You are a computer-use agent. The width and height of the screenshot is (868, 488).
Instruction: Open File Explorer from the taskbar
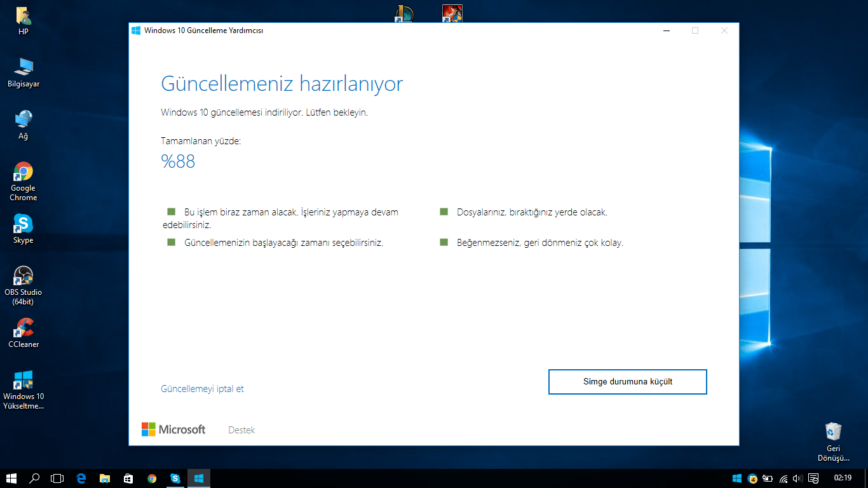[105, 478]
